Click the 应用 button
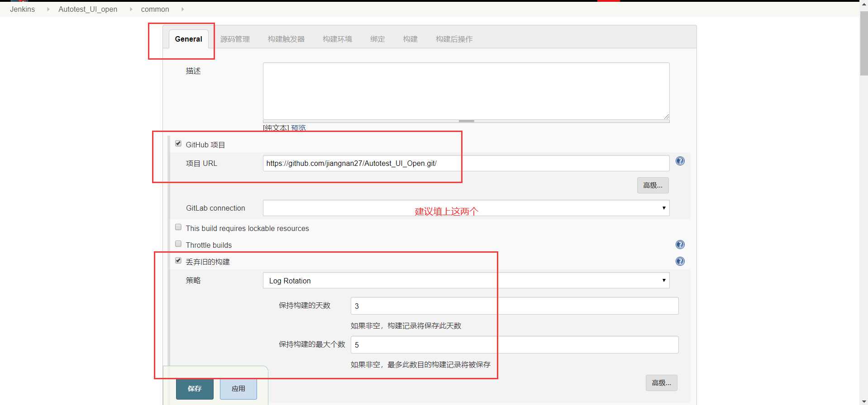The width and height of the screenshot is (868, 405). coord(238,389)
